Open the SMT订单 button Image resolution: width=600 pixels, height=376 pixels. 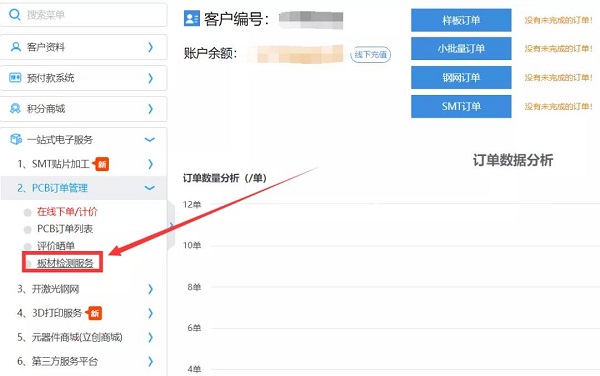(461, 106)
